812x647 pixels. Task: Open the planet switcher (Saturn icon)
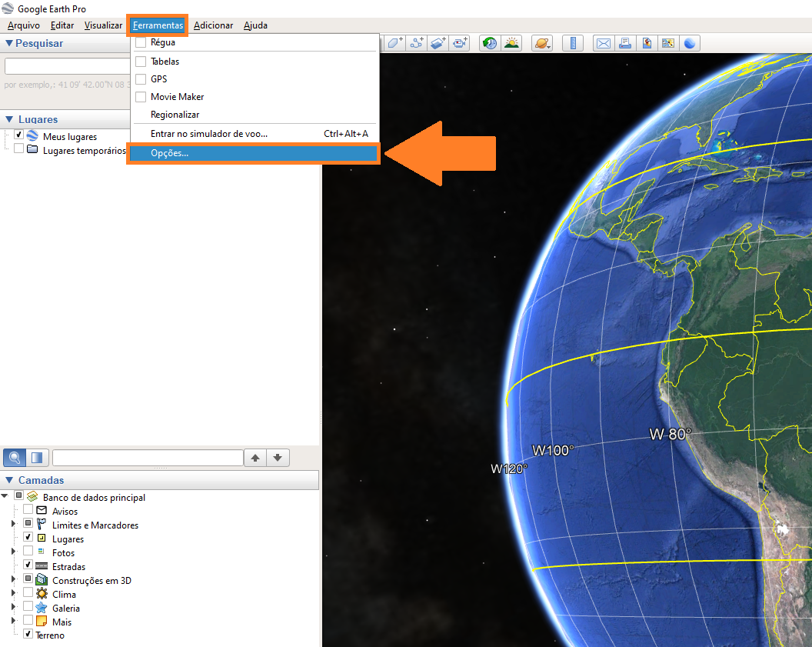(541, 43)
